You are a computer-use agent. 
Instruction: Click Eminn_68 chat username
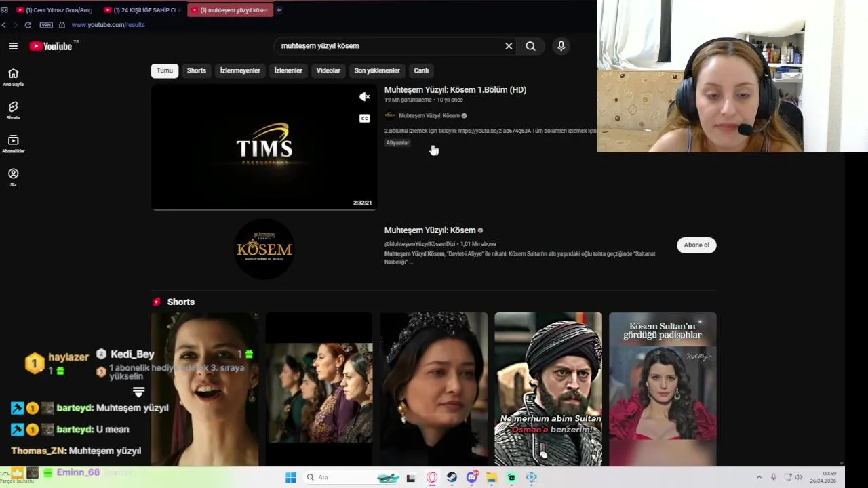pyautogui.click(x=78, y=472)
